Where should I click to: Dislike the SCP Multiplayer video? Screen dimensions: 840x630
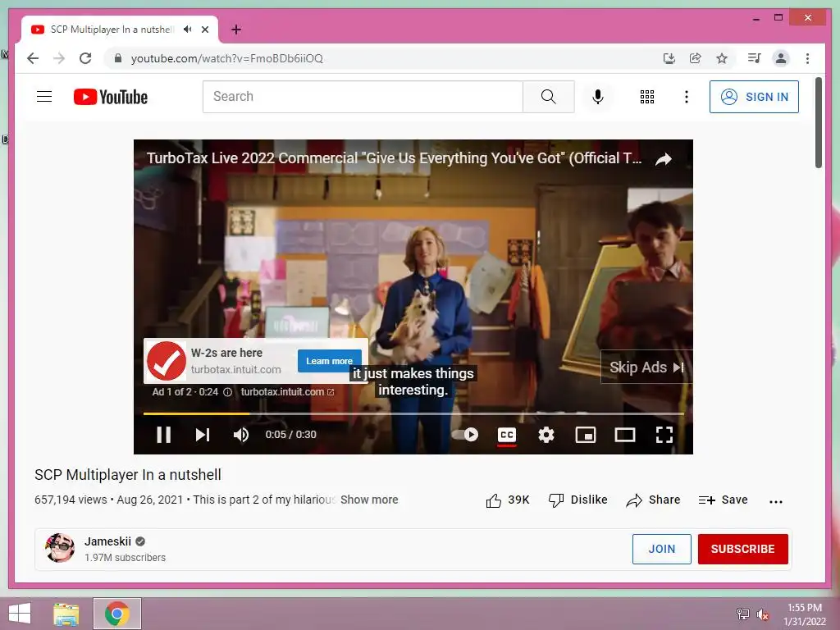click(x=577, y=500)
